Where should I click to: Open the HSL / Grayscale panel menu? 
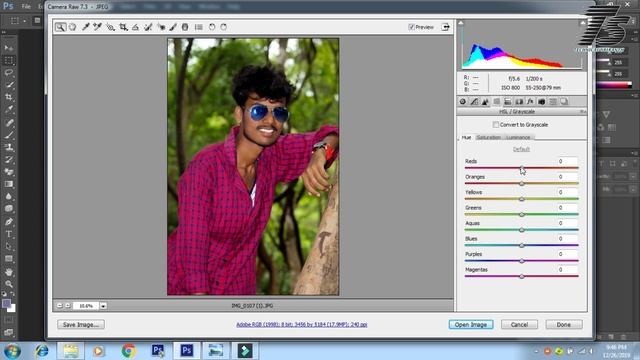pyautogui.click(x=583, y=112)
